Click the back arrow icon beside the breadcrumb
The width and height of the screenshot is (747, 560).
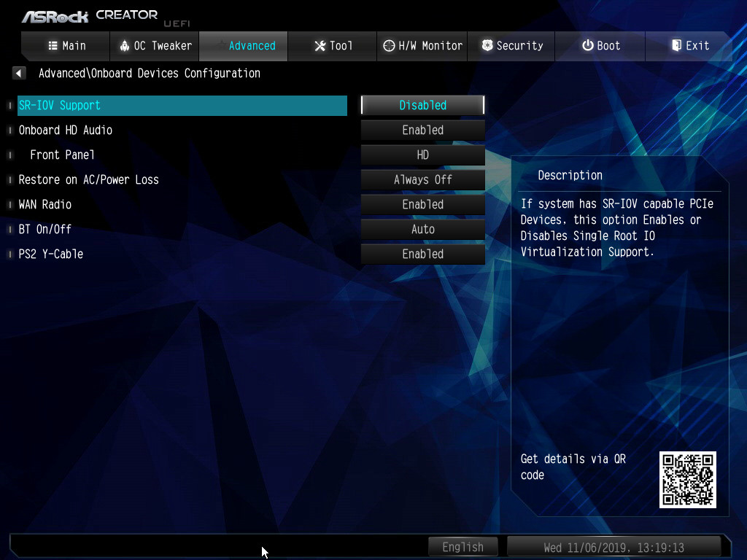(20, 73)
